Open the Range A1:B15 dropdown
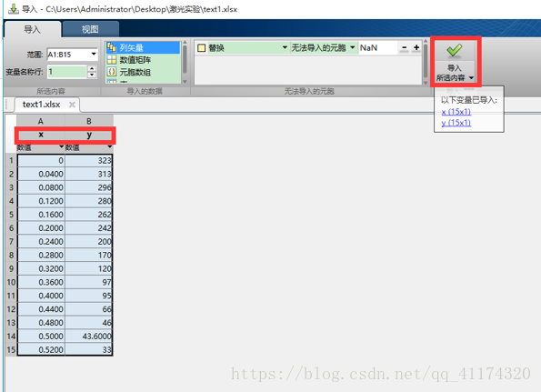541x392 pixels. [x=94, y=55]
